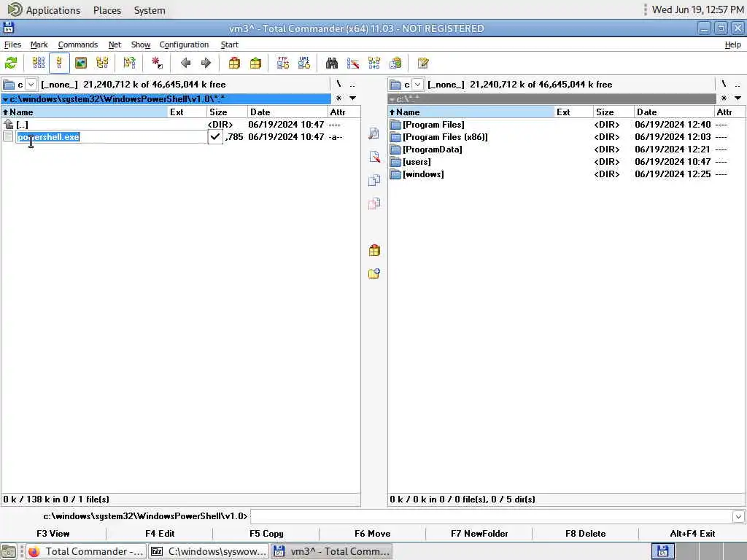The image size is (747, 560).
Task: Open the synchronize directories icon
Action: tap(374, 63)
